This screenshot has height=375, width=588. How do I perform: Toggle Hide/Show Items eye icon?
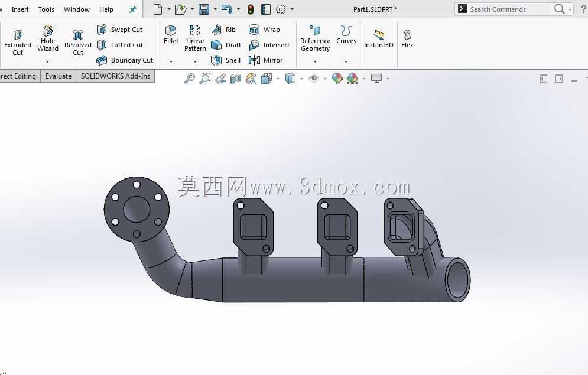click(x=314, y=79)
